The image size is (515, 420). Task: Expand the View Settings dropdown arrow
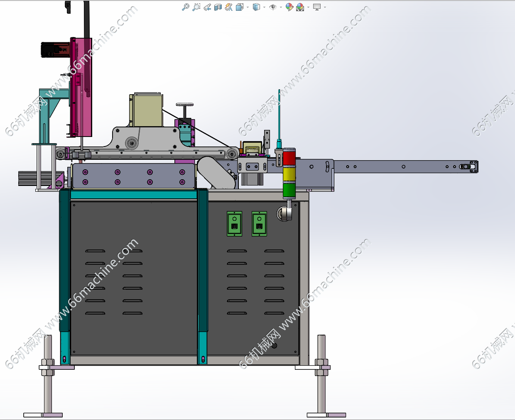(325, 7)
